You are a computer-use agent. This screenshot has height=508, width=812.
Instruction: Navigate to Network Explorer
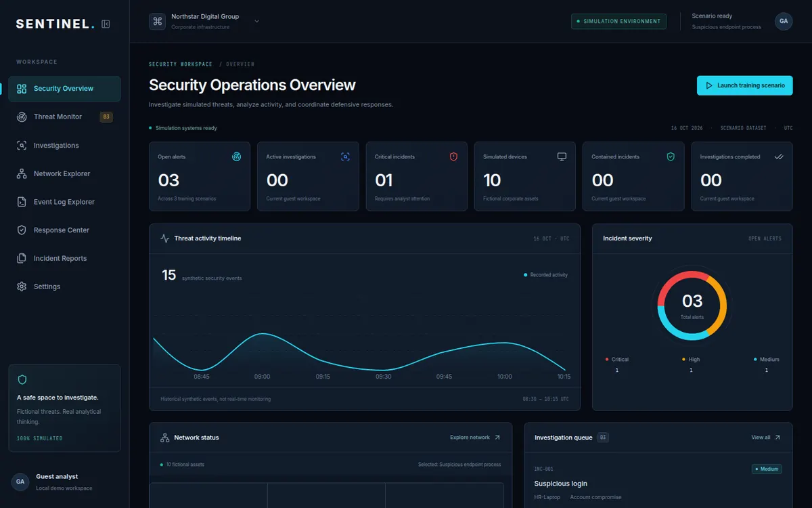click(x=64, y=174)
